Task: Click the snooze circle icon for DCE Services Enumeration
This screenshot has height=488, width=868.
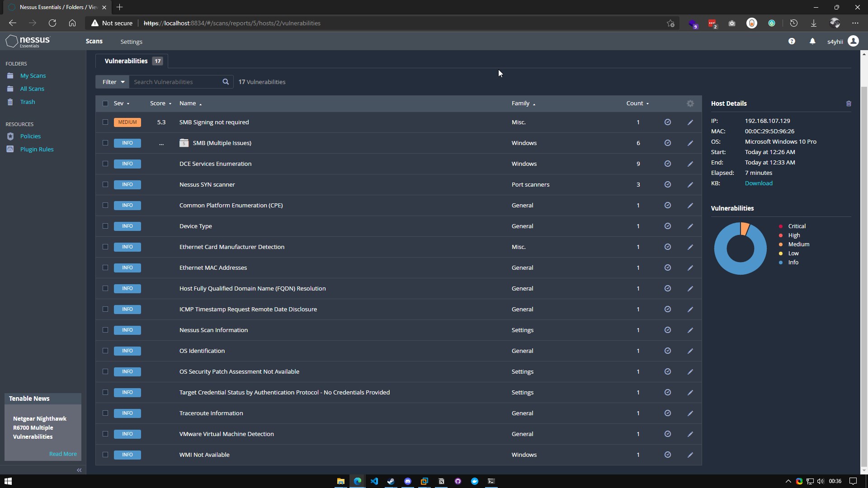Action: (667, 164)
